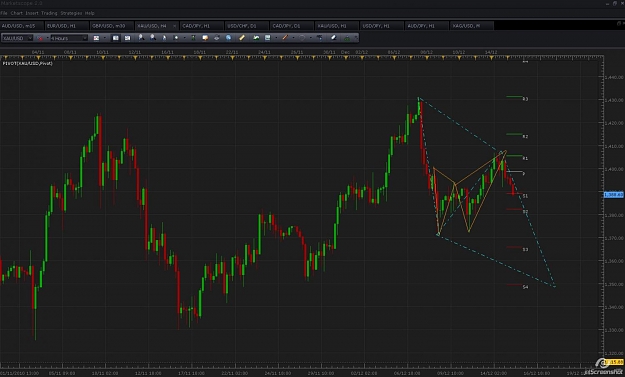Click the S1 pivot level label
This screenshot has height=377, width=625.
pyautogui.click(x=525, y=196)
